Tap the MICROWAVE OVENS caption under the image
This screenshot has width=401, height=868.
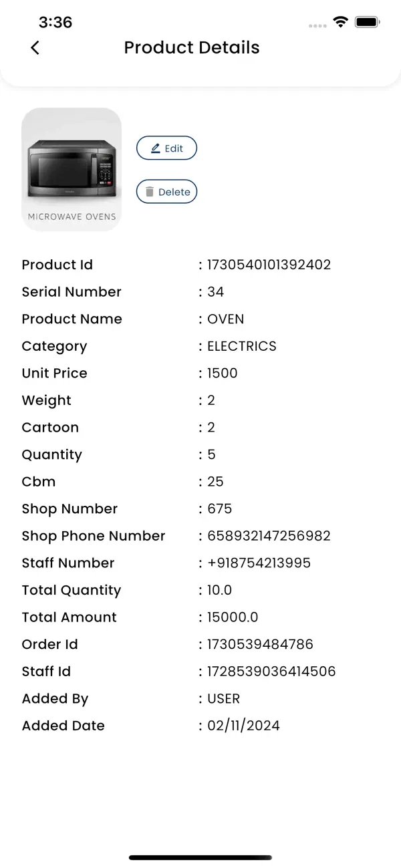[72, 216]
